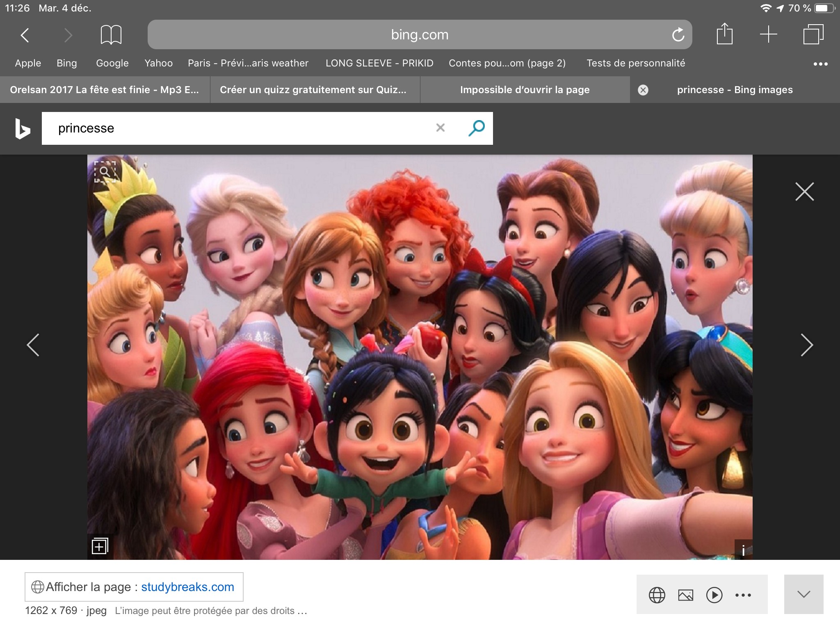Viewport: 840px width, 630px height.
Task: Start visual search crop icon on image
Action: [x=105, y=171]
